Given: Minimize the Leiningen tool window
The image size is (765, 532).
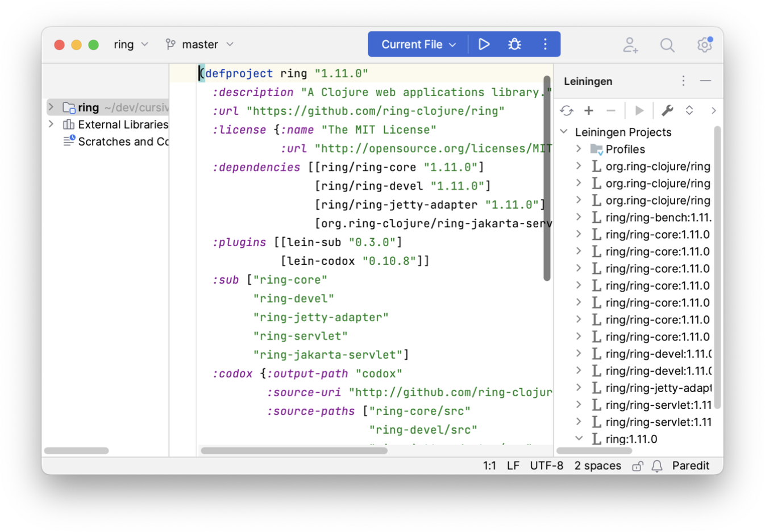Looking at the screenshot, I should click(x=705, y=81).
